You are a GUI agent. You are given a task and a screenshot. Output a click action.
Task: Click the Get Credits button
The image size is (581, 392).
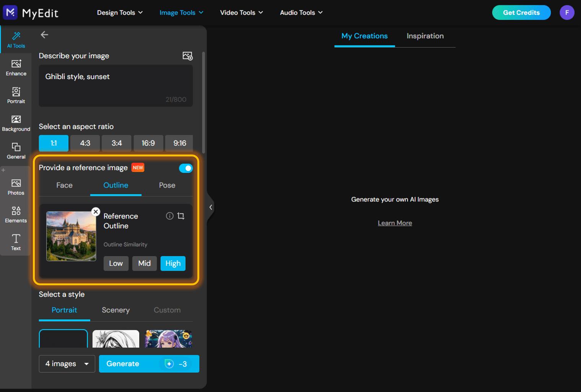pyautogui.click(x=521, y=13)
